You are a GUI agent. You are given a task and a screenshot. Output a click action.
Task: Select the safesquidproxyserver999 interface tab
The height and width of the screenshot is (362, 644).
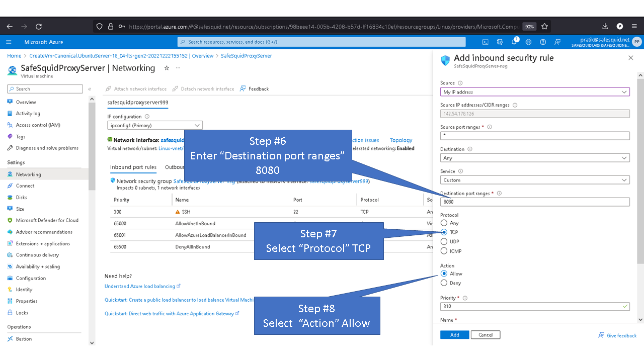coord(138,103)
